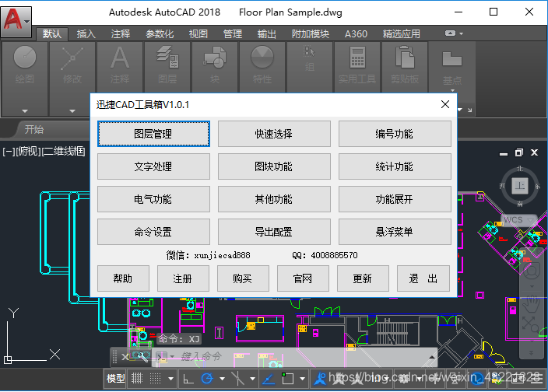Toggle snap mode dotted grid icon
548x392 pixels.
(156, 378)
